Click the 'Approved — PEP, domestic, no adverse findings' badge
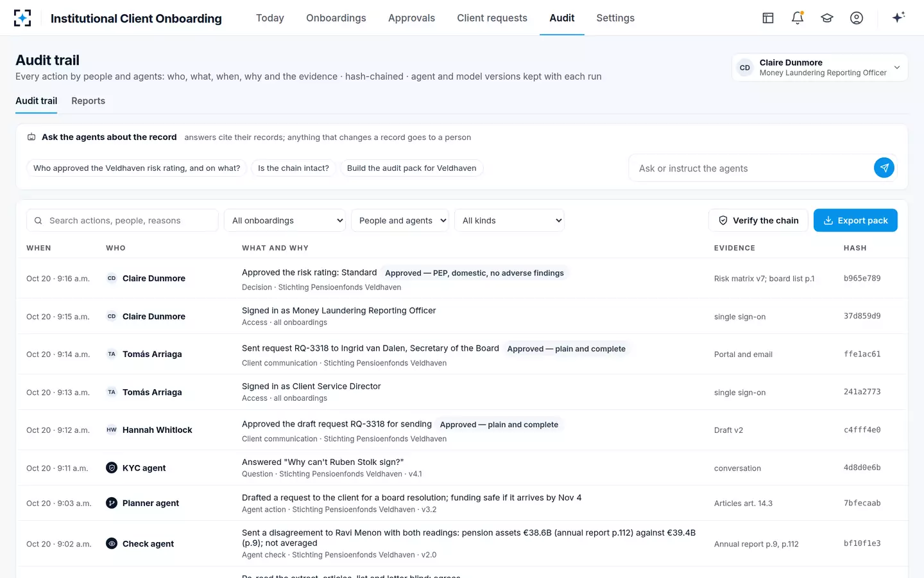 (474, 273)
